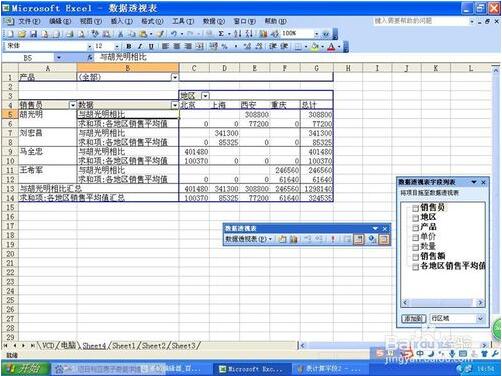This screenshot has width=502, height=376.
Task: Open the 地区 column field dropdown
Action: [205, 96]
